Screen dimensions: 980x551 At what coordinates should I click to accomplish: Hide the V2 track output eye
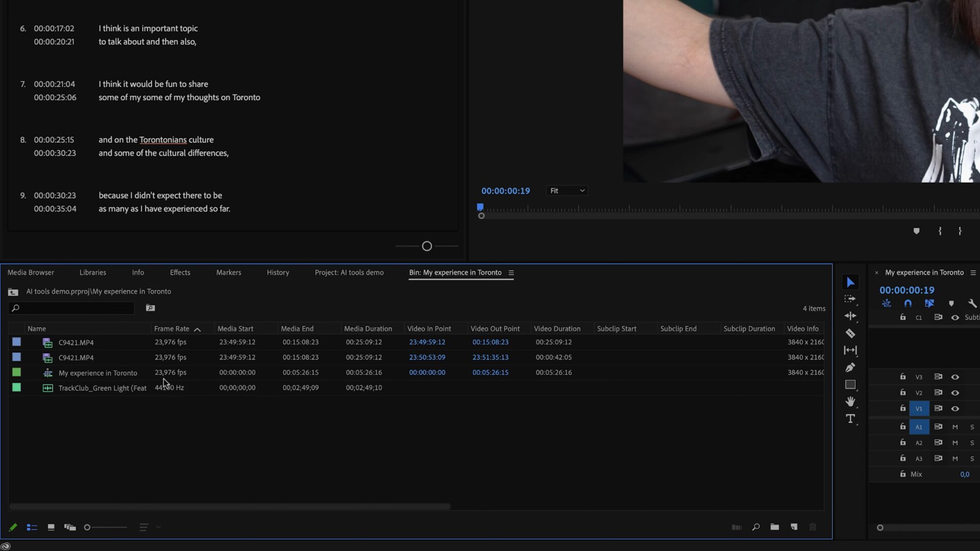955,392
